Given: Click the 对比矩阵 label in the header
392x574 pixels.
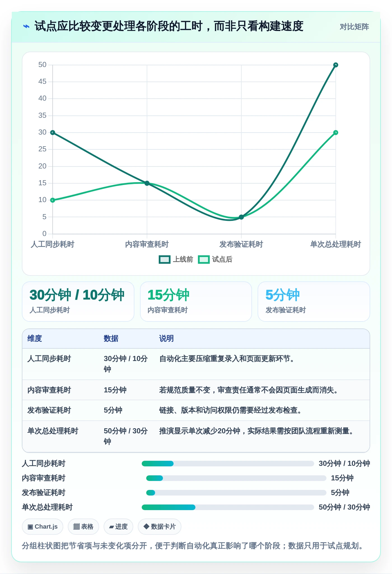Looking at the screenshot, I should point(354,27).
